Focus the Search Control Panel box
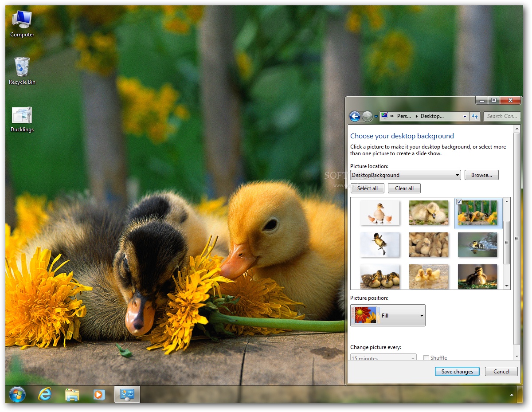The width and height of the screenshot is (532, 412). (x=502, y=116)
